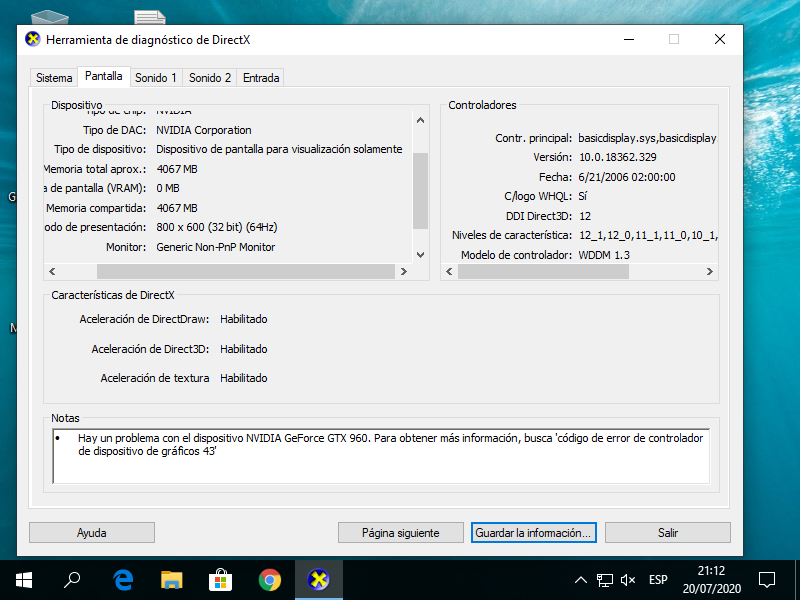Open the taskbar clock and date
This screenshot has height=600, width=800.
[712, 580]
